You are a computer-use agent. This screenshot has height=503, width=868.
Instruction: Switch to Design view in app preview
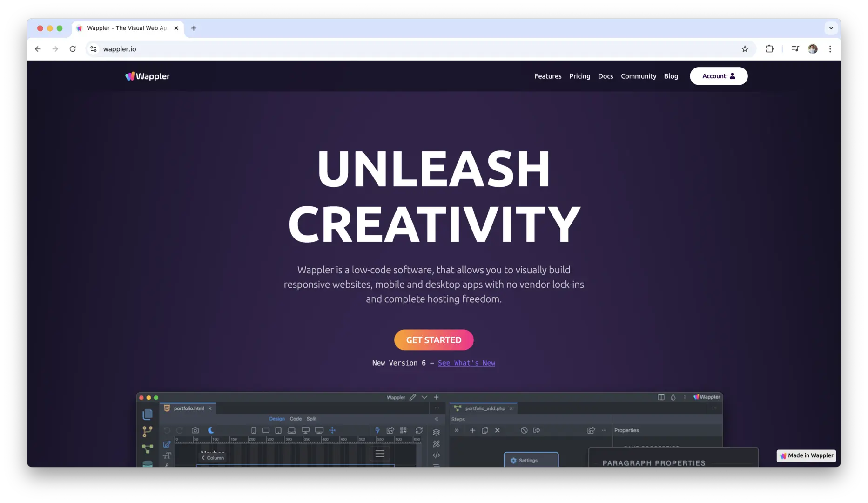[277, 419]
